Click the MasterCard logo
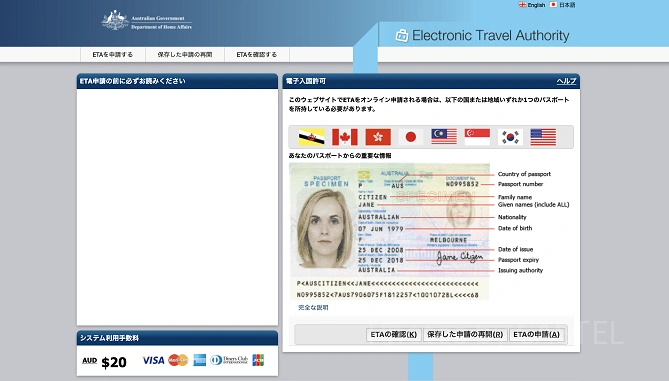Viewport: 669px width, 381px height. (178, 360)
